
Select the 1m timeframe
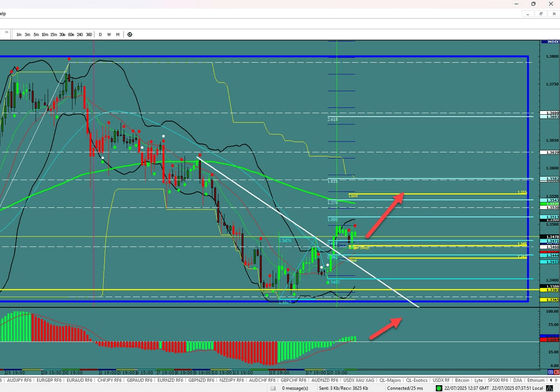point(19,34)
